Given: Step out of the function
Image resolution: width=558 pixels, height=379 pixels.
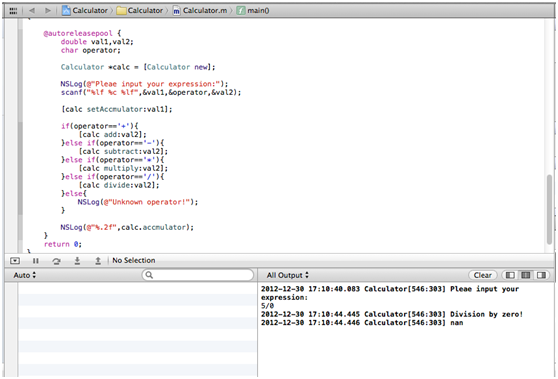Looking at the screenshot, I should [x=98, y=261].
